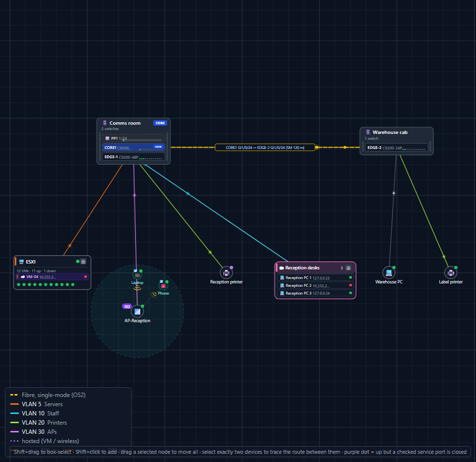This screenshot has width=476, height=462.
Task: Click the red status dot on VM-04
Action: click(85, 277)
